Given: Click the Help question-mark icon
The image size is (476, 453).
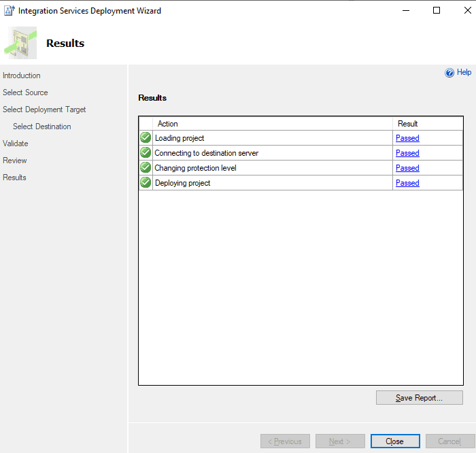Looking at the screenshot, I should click(x=449, y=73).
